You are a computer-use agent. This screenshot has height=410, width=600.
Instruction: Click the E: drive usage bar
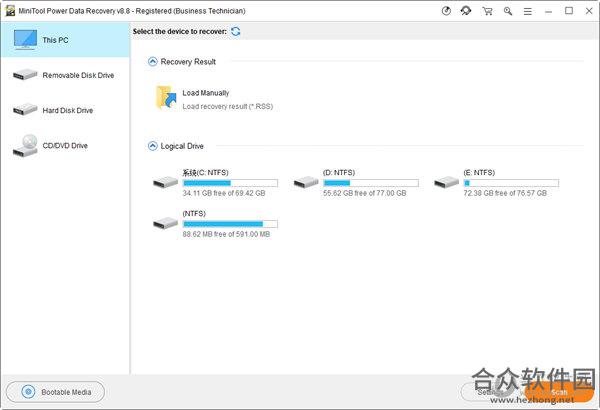[511, 183]
